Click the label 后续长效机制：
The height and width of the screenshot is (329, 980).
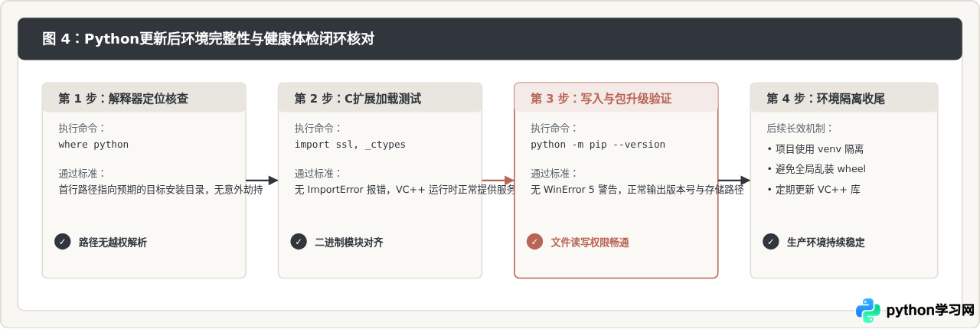click(800, 129)
